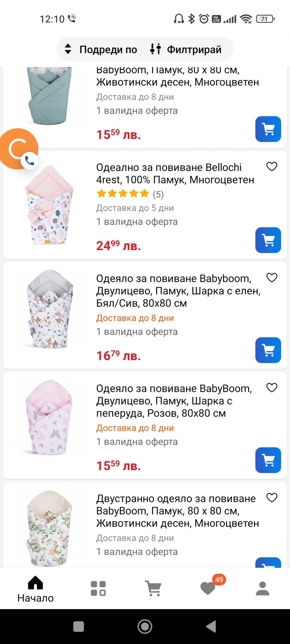Image resolution: width=290 pixels, height=644 pixels.
Task: Tap the orange floating call bubble
Action: [x=19, y=149]
